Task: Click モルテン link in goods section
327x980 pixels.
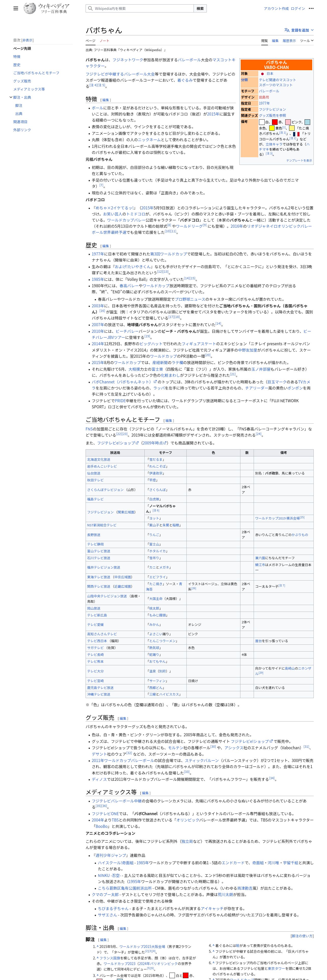Action: [175, 747]
